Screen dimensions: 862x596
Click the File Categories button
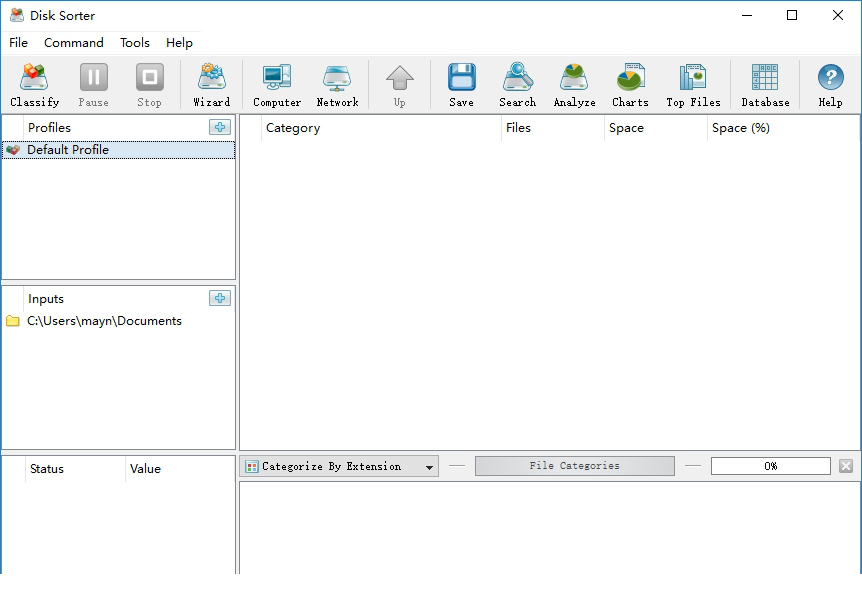574,466
